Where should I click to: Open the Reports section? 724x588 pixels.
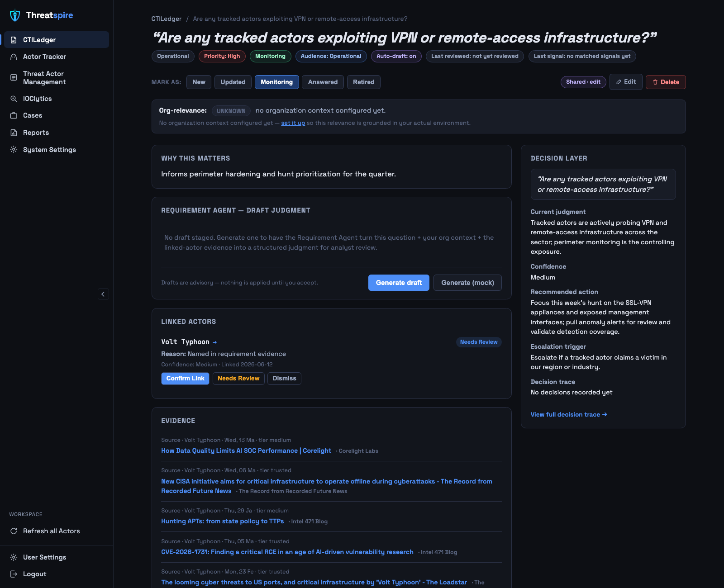57,133
